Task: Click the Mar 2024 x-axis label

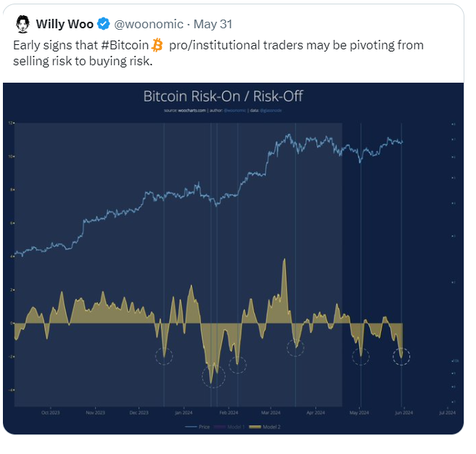Action: click(271, 413)
